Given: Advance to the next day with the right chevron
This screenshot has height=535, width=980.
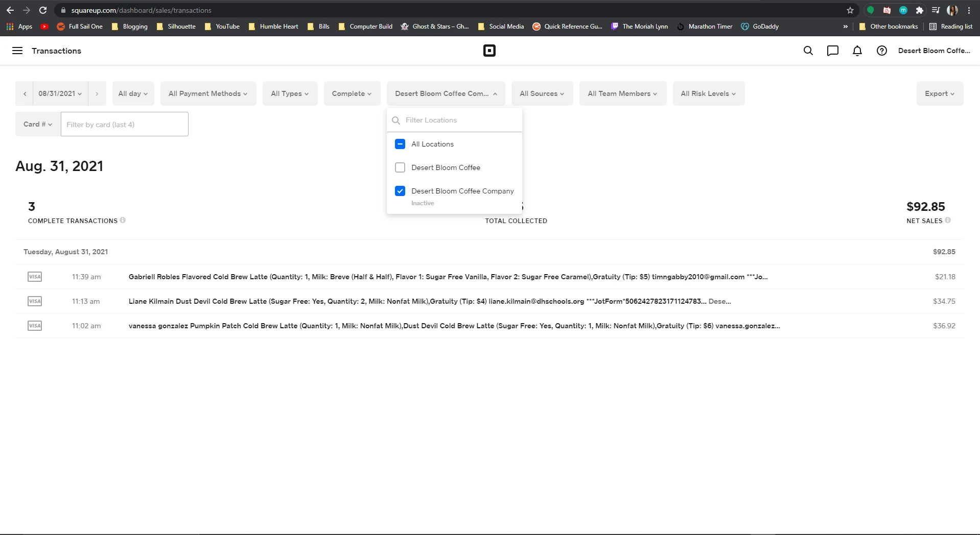Looking at the screenshot, I should (97, 93).
